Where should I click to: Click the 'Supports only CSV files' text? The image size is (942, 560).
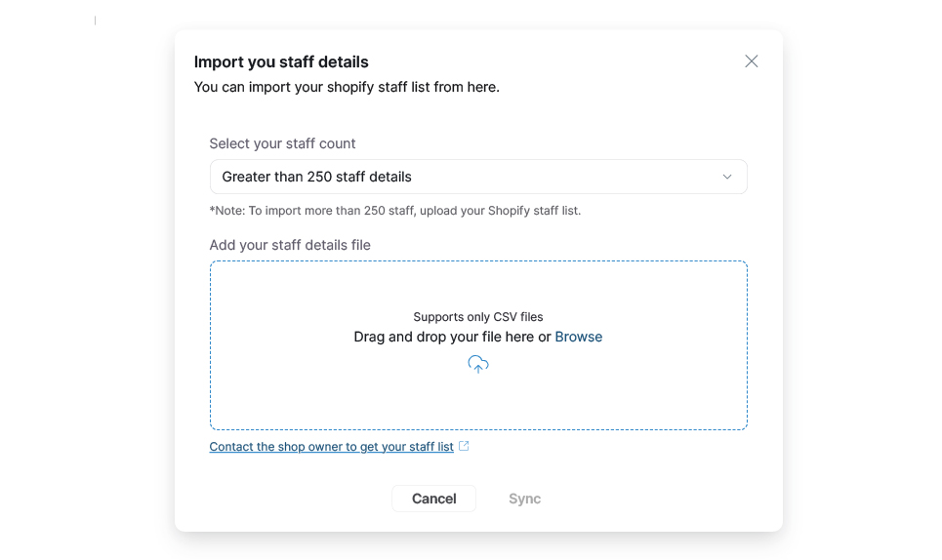click(477, 317)
